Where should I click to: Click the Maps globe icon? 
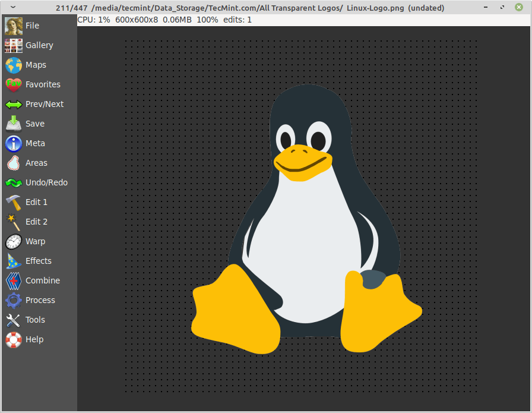click(x=14, y=65)
